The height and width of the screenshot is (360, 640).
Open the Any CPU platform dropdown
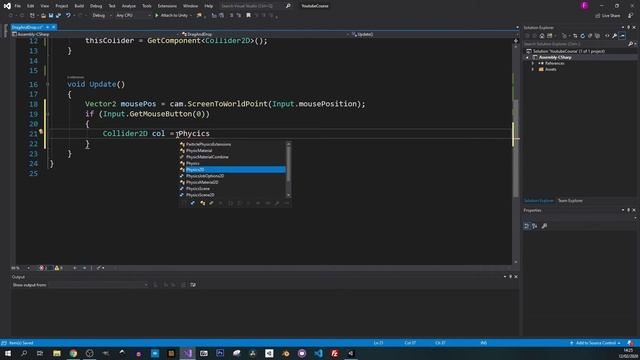tap(133, 16)
